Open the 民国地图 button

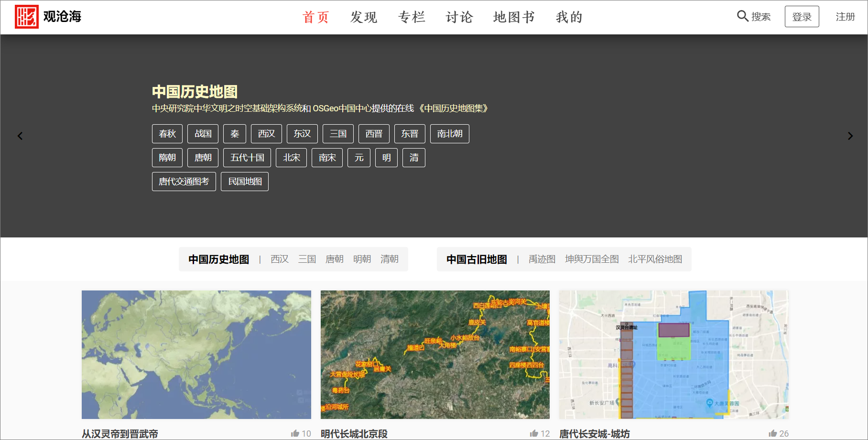245,182
